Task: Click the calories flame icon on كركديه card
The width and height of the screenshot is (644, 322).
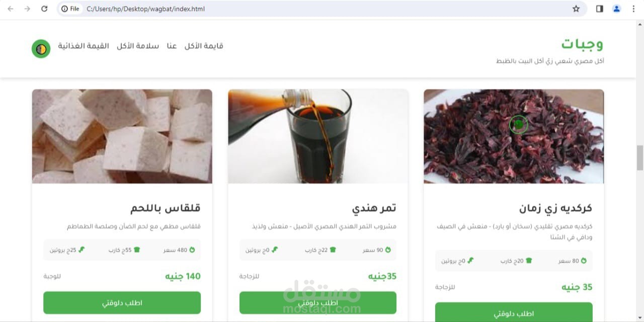Action: tap(584, 261)
